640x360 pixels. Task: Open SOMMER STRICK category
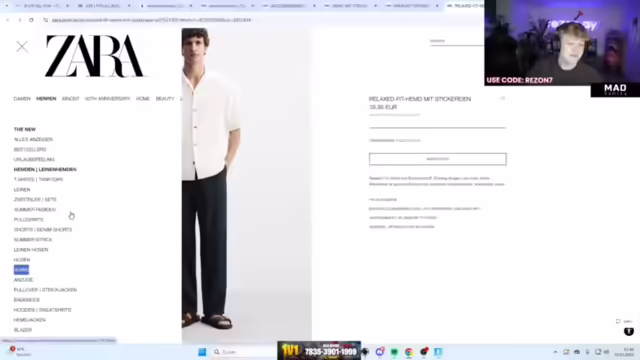pyautogui.click(x=33, y=240)
